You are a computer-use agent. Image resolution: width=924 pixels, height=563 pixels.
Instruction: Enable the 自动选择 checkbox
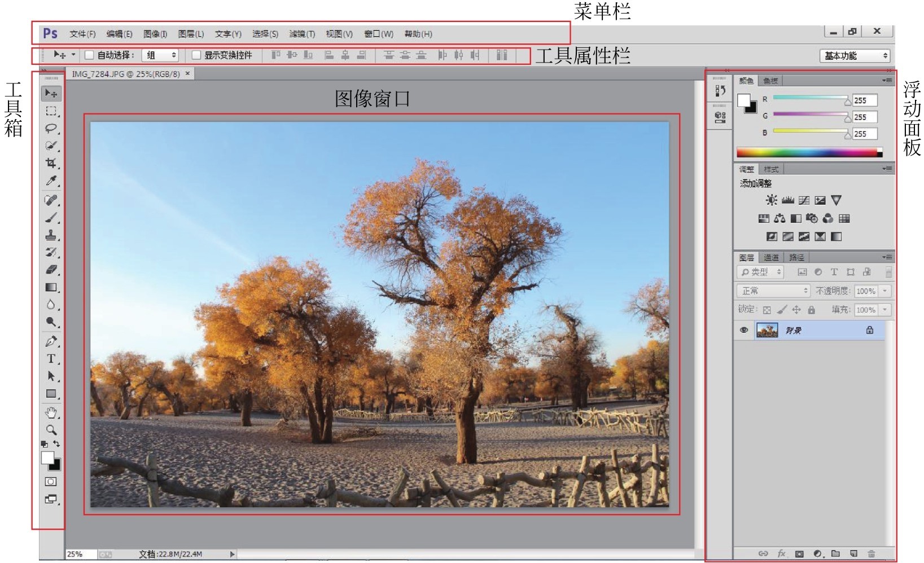pos(89,55)
